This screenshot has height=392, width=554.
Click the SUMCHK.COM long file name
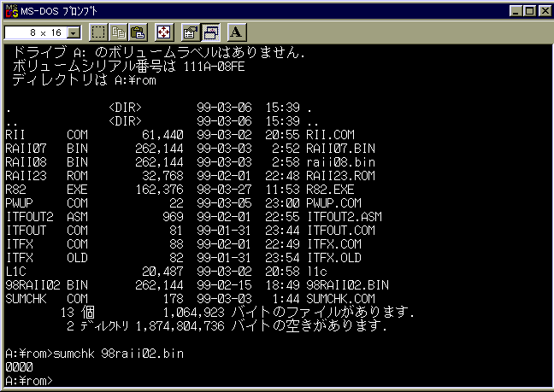(340, 299)
